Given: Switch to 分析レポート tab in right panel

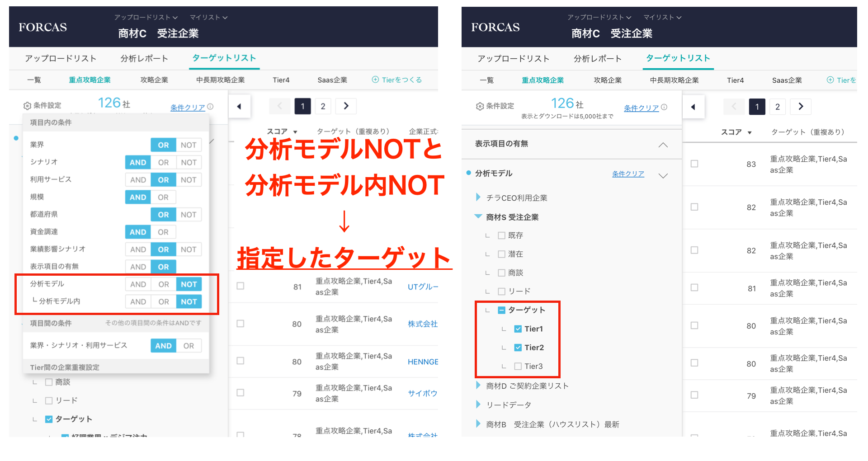Looking at the screenshot, I should click(597, 59).
